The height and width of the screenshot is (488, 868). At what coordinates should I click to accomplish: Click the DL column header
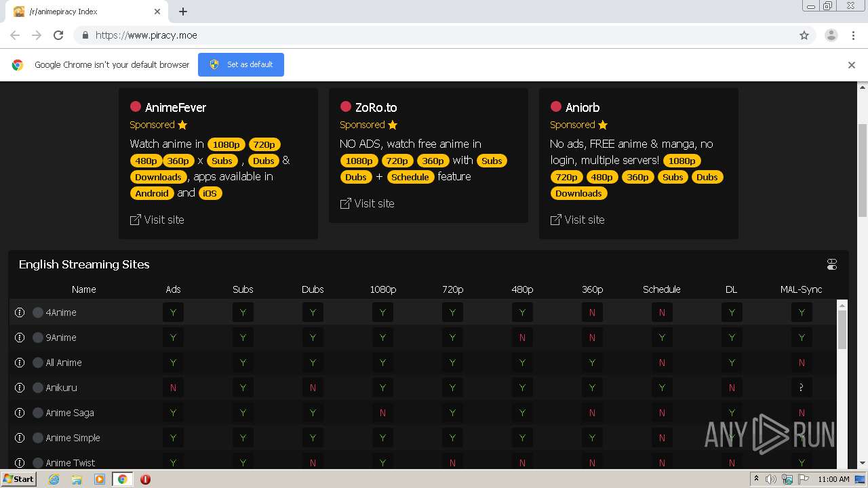[731, 289]
